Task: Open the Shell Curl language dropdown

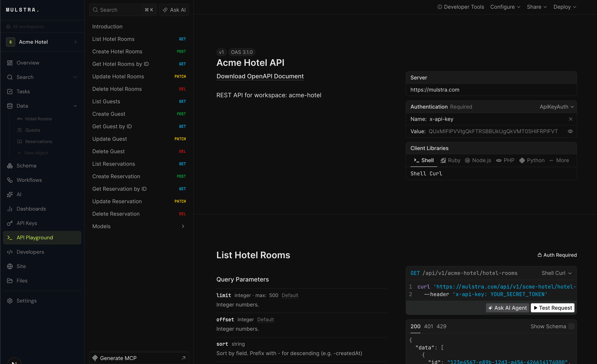Action: point(557,273)
